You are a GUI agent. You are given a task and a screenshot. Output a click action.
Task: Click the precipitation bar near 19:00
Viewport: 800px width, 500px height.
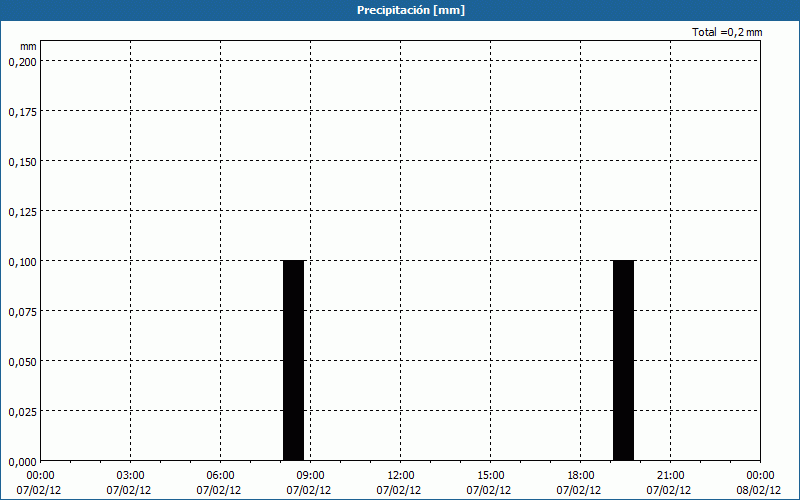click(623, 361)
